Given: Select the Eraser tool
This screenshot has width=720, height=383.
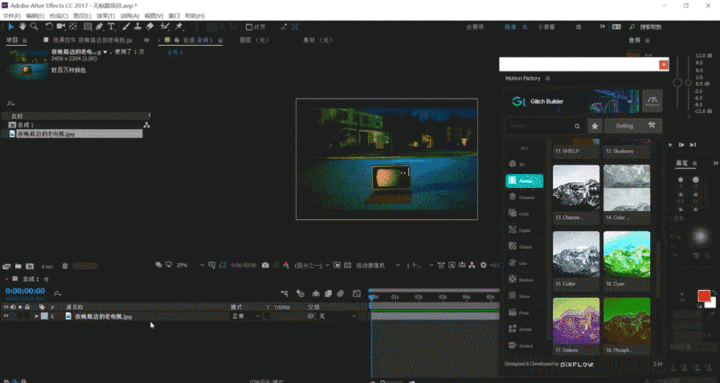Looking at the screenshot, I should click(x=150, y=27).
